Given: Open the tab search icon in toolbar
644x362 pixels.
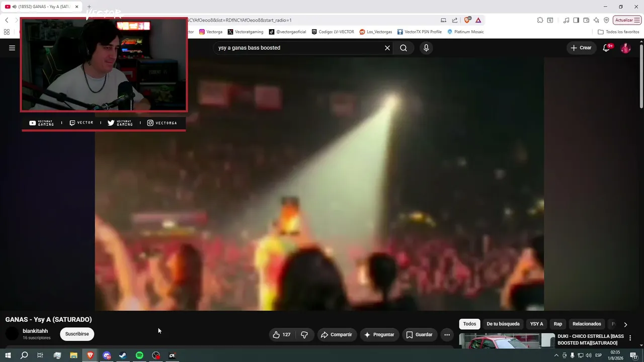Looking at the screenshot, I should point(550,20).
